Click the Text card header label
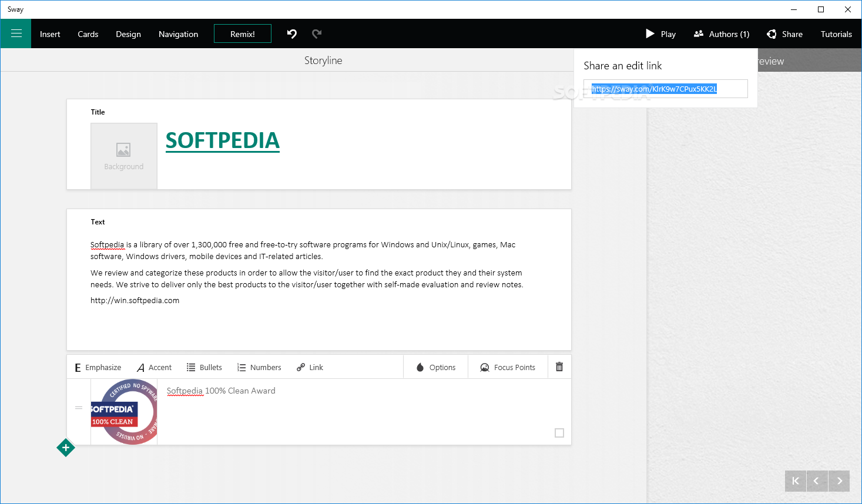The width and height of the screenshot is (862, 504). coord(98,221)
